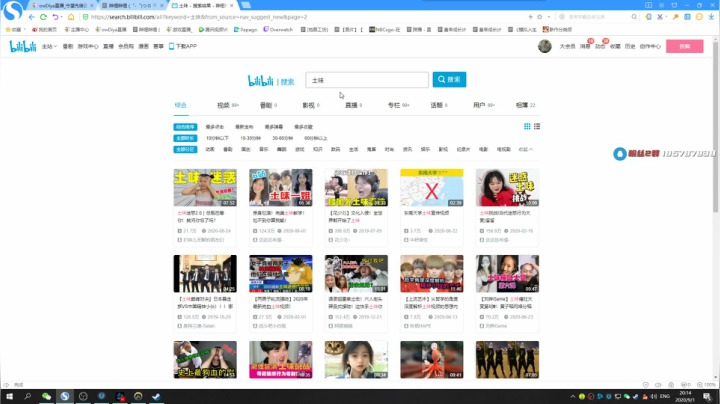Go to browser home page icon
The width and height of the screenshot is (720, 404).
point(71,17)
